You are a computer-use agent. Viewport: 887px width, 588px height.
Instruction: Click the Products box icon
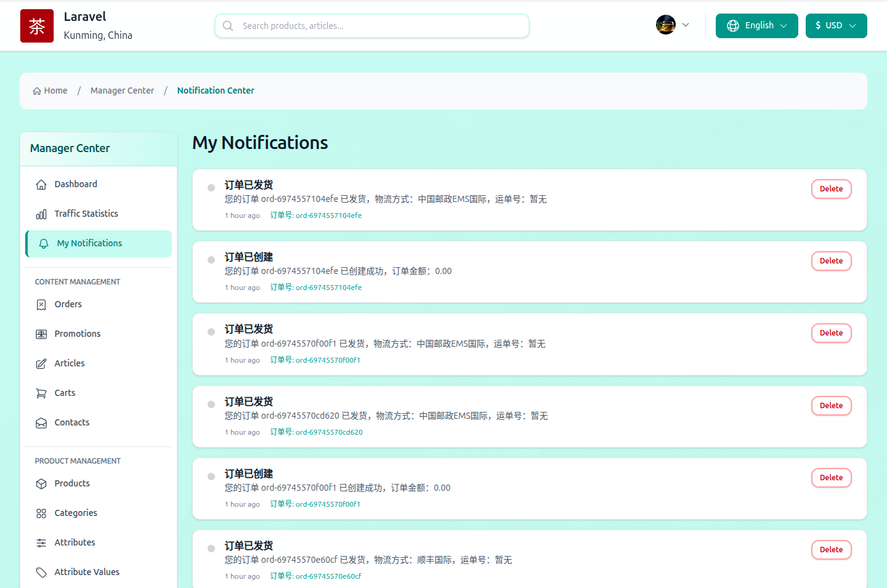(x=41, y=484)
